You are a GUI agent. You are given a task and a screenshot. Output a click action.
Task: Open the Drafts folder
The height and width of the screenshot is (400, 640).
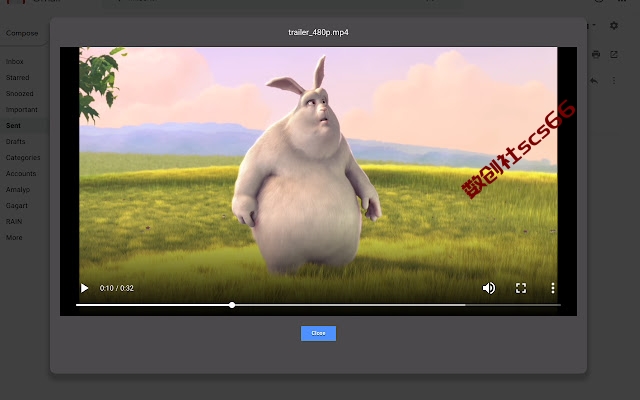tap(16, 141)
